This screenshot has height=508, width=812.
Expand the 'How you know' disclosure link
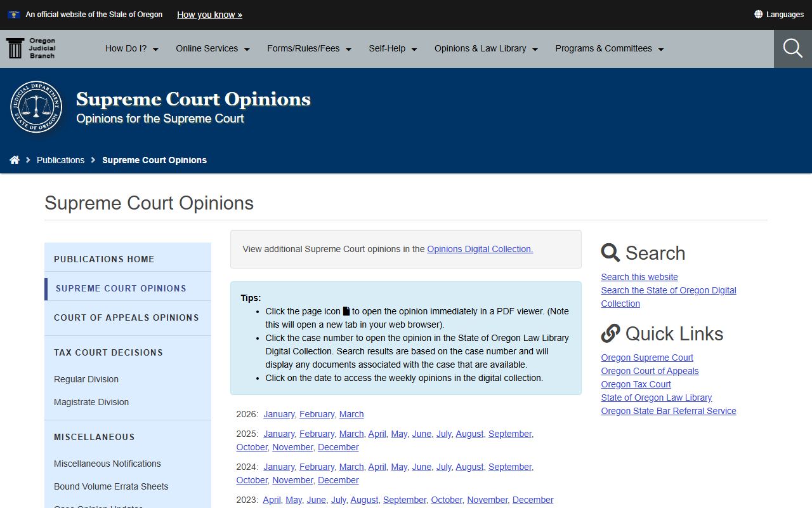(209, 15)
